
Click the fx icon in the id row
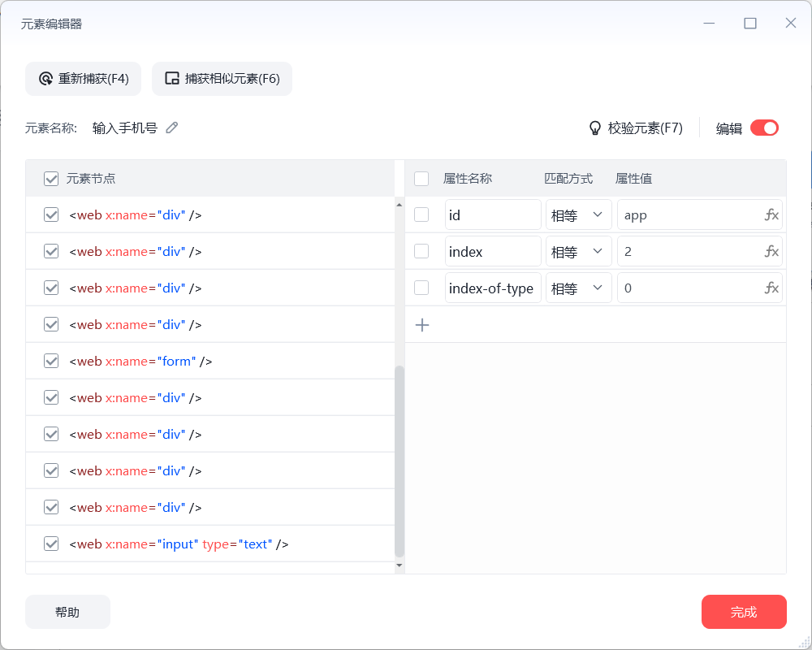click(771, 214)
